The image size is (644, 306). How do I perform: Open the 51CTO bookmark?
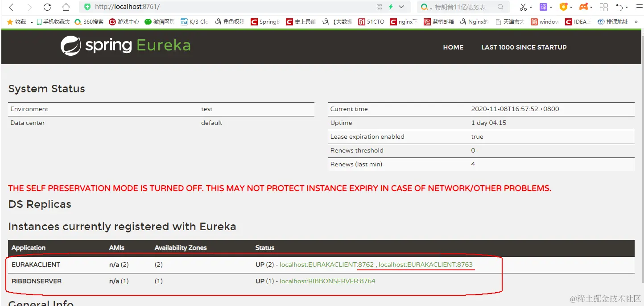click(x=371, y=21)
